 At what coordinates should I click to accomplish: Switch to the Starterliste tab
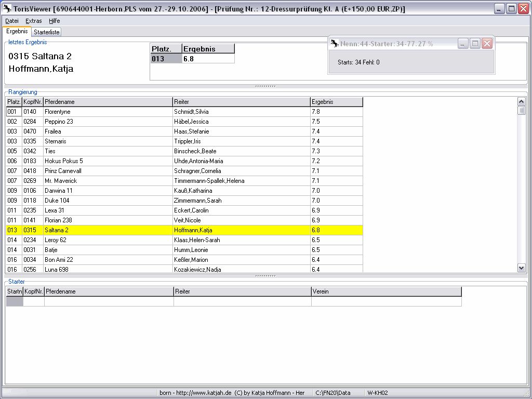(x=47, y=32)
